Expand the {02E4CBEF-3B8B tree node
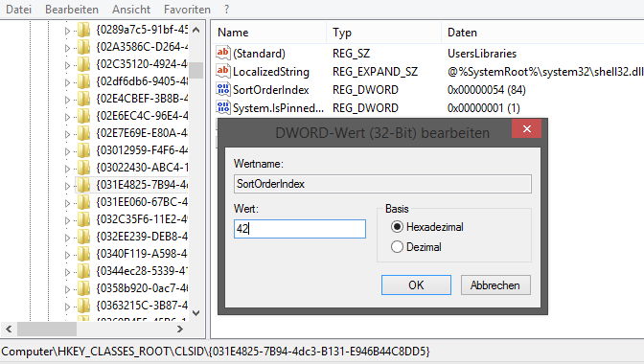The width and height of the screenshot is (644, 364). click(67, 100)
